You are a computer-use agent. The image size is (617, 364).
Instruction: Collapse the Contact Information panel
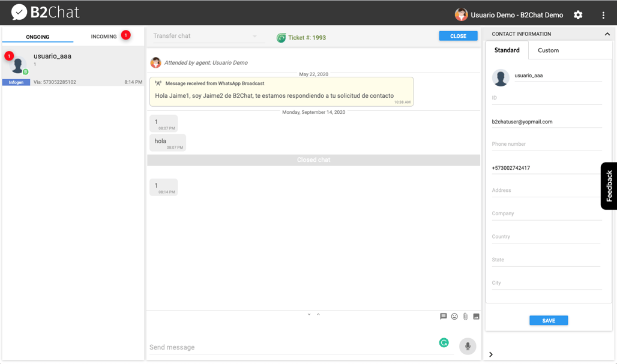point(607,34)
